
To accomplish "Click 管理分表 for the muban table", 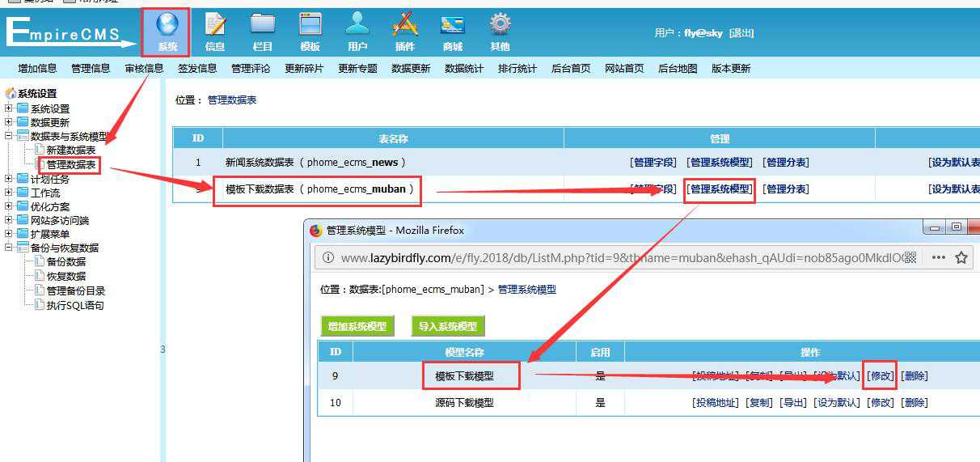I will [785, 189].
